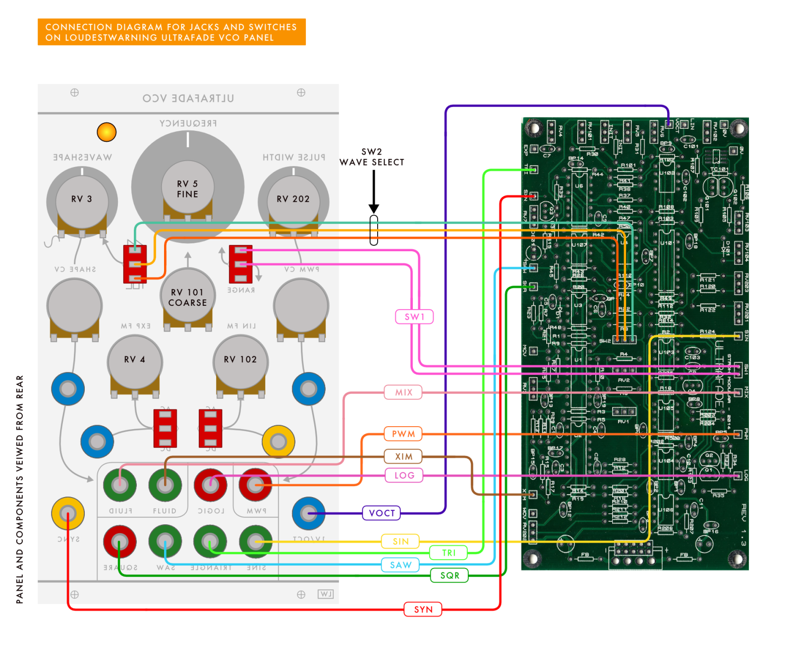Select the green SINE output jack
793x672 pixels.
click(255, 542)
